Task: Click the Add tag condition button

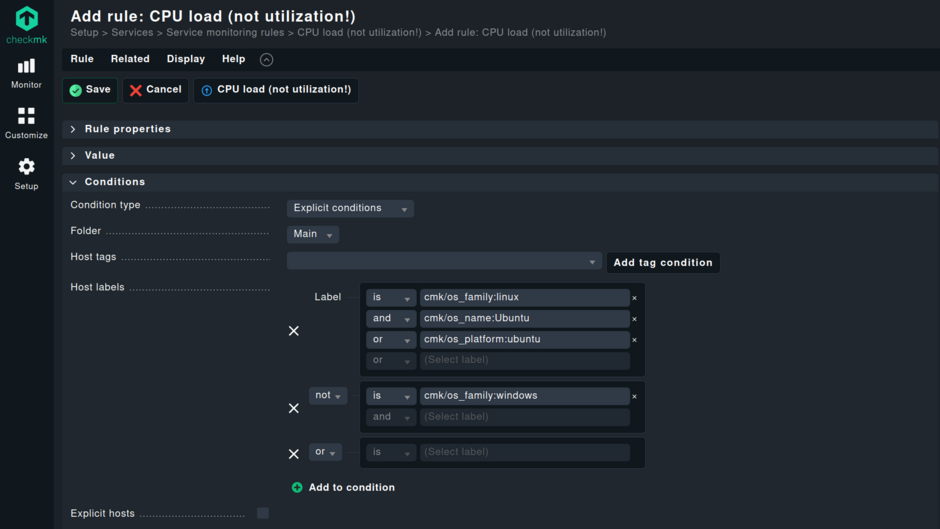Action: click(x=662, y=263)
